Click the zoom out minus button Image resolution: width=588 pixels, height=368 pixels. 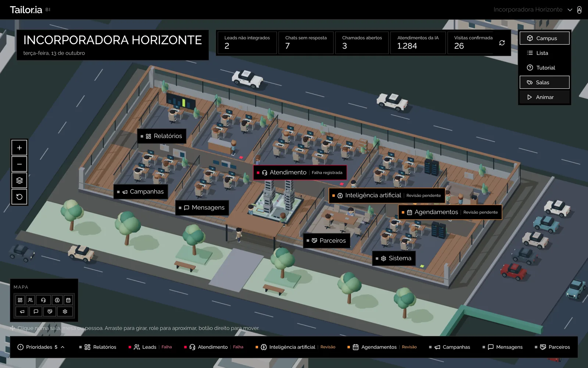coord(19,164)
